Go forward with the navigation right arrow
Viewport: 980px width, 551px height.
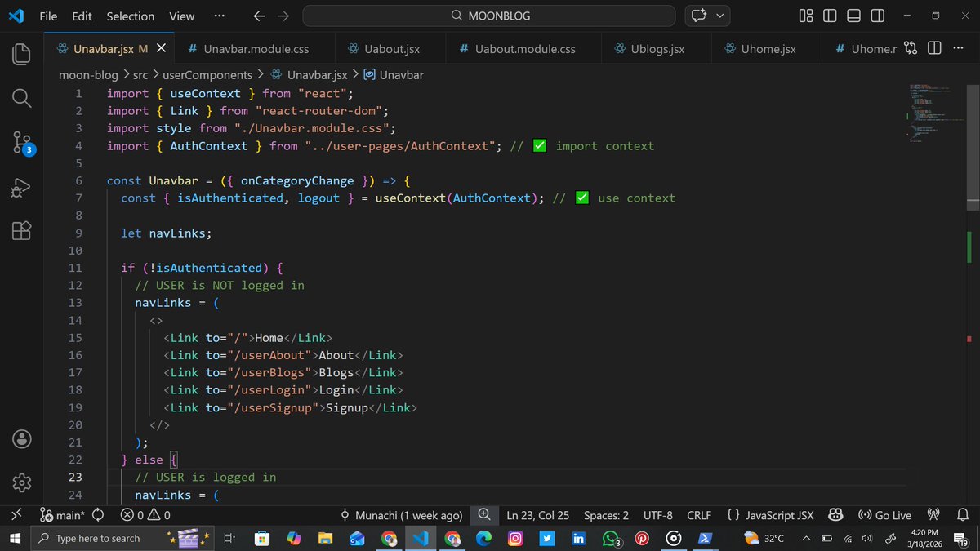[283, 16]
